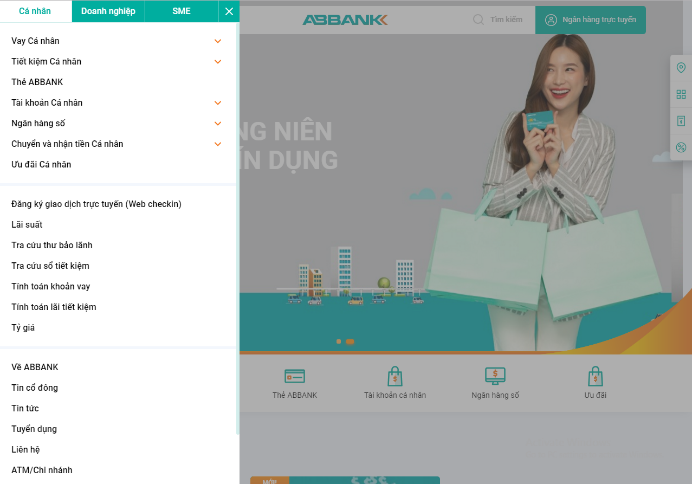Close the side navigation menu
Screen dimensions: 692x484
click(x=229, y=11)
